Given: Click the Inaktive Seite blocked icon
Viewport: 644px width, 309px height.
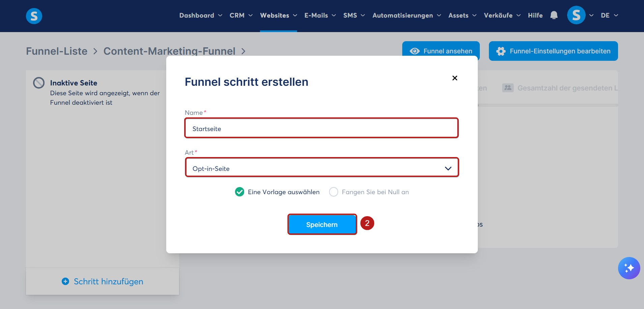Looking at the screenshot, I should point(39,83).
